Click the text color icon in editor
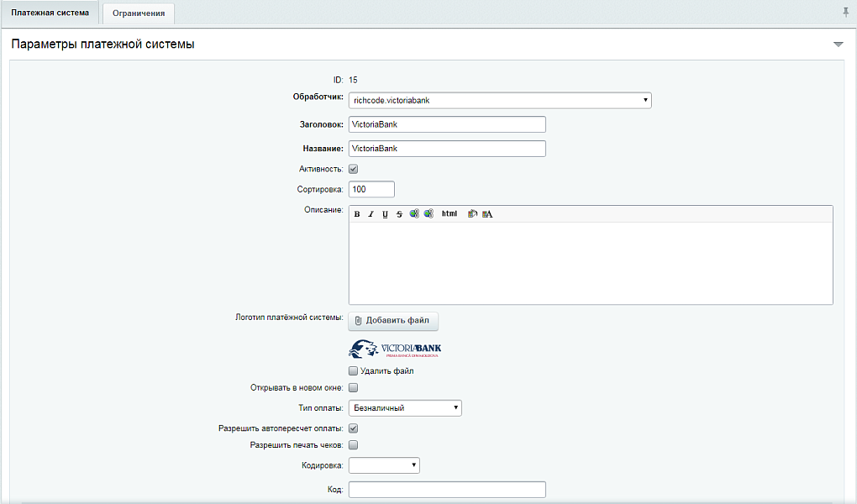The width and height of the screenshot is (857, 504). click(487, 214)
